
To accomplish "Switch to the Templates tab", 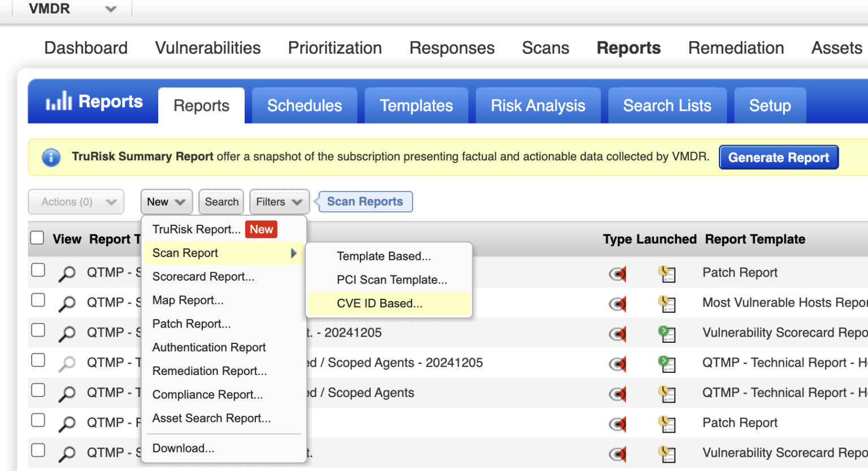I will click(416, 106).
